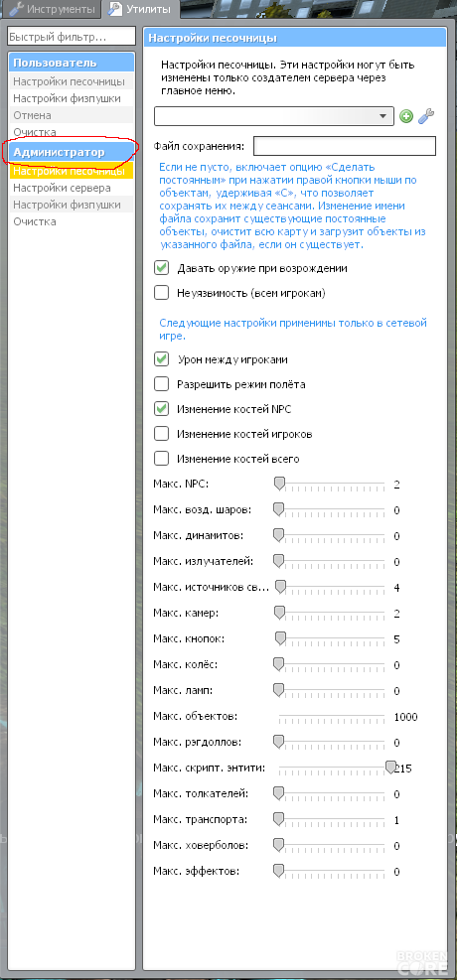Select the Отмена entry
Viewport: 457px width, 980px height.
coord(72,115)
